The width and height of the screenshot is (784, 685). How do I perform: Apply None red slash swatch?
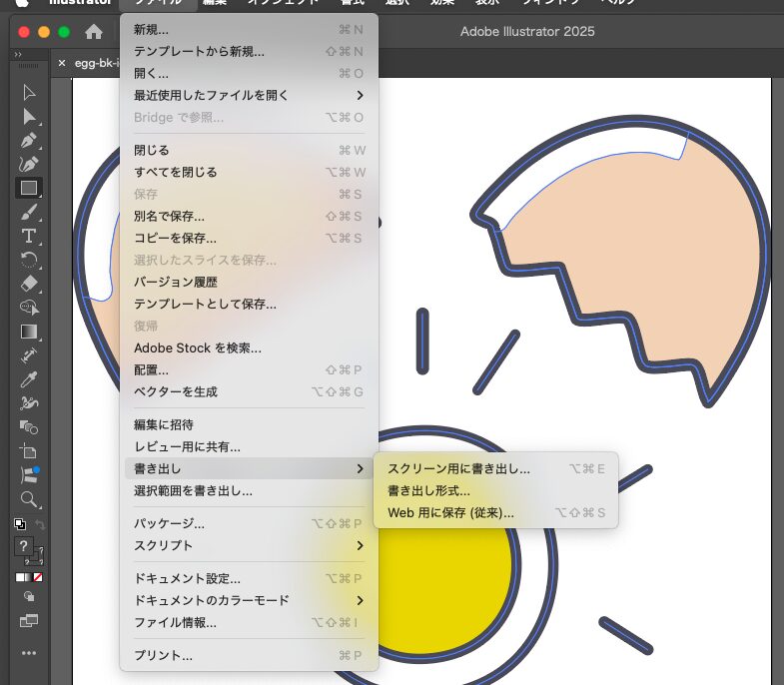coord(38,577)
